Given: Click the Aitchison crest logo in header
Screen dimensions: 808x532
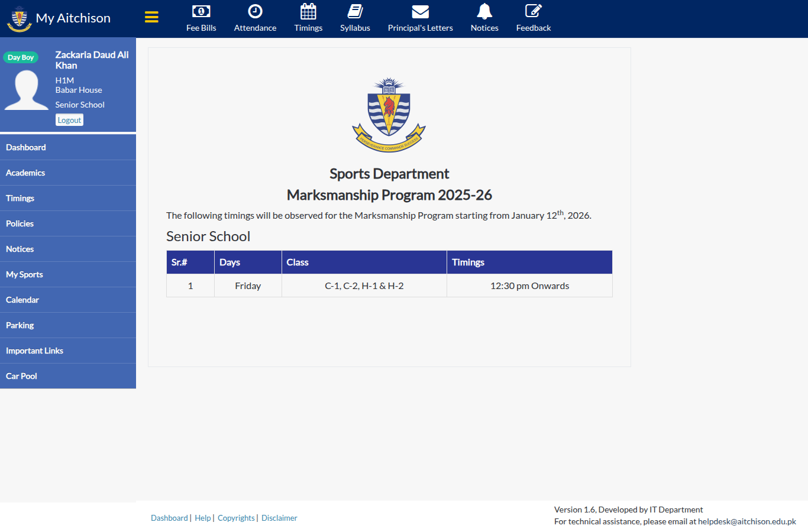Looking at the screenshot, I should click(19, 19).
